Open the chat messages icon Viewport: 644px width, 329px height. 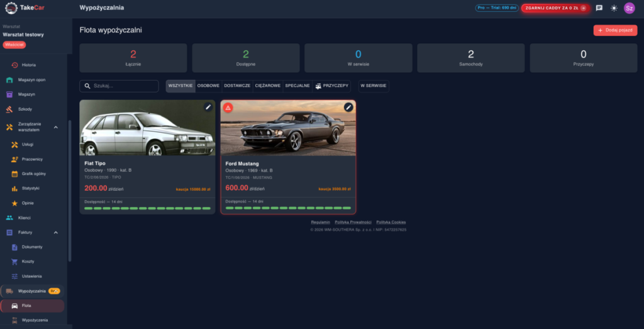pyautogui.click(x=599, y=8)
